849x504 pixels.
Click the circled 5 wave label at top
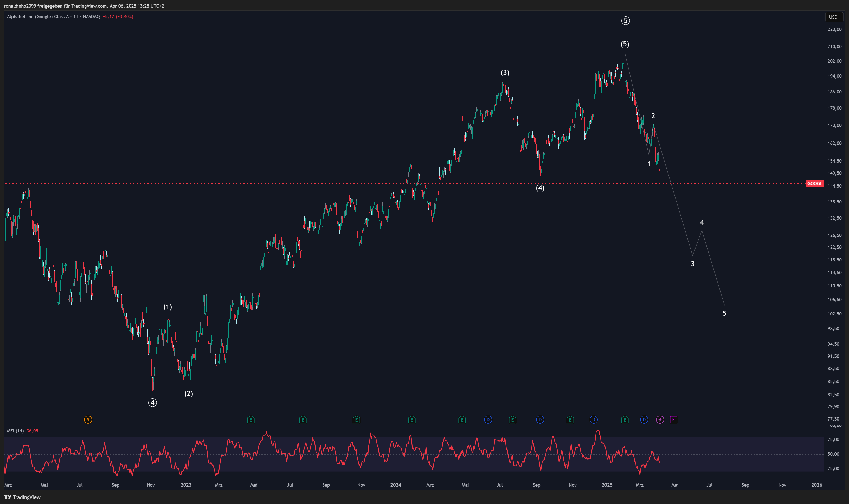click(x=626, y=21)
